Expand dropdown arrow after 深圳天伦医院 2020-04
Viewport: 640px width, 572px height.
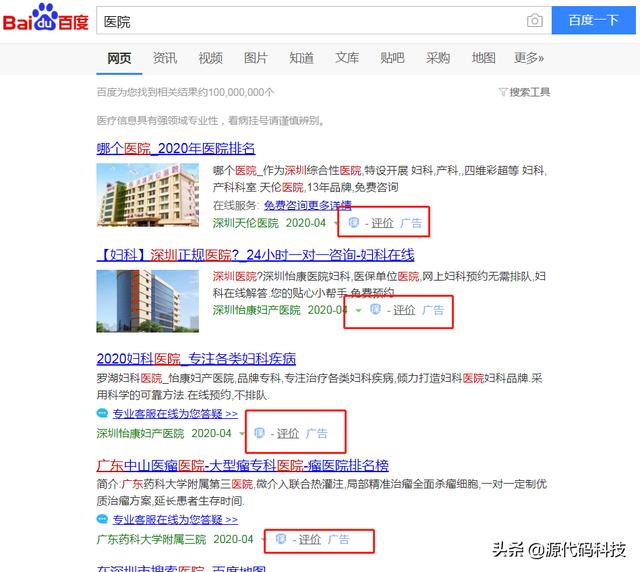pos(336,223)
